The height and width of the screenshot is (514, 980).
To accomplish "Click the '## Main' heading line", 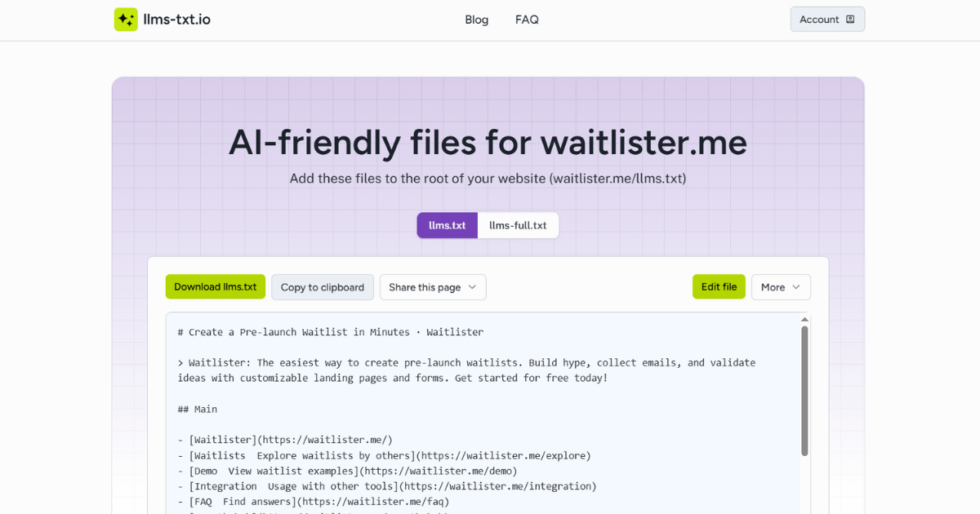I will [198, 409].
